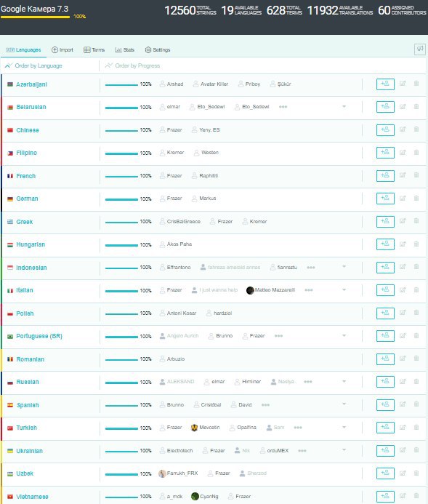428x504 pixels.
Task: Open Google Камера 7.3 project title
Action: [34, 9]
